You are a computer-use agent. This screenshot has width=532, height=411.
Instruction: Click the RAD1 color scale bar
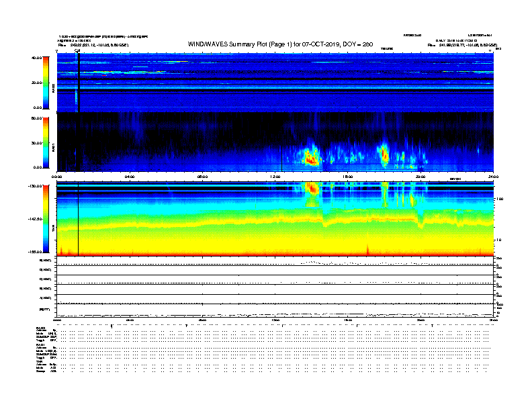click(46, 143)
